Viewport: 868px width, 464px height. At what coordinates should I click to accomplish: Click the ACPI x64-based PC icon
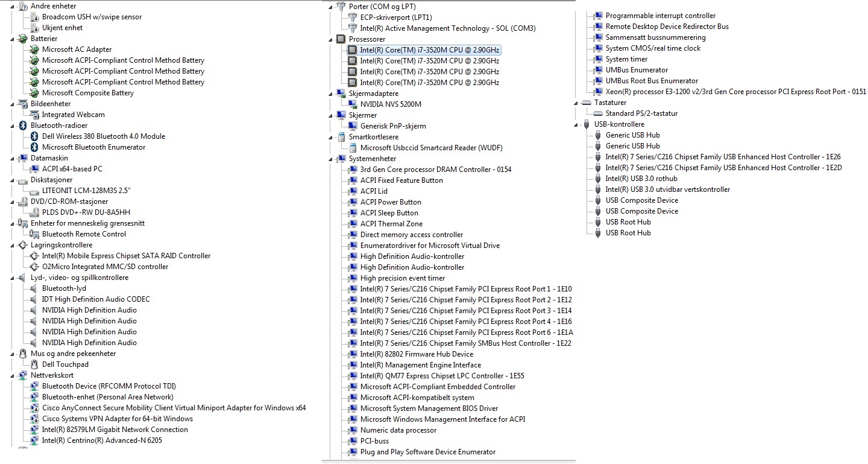[x=34, y=169]
